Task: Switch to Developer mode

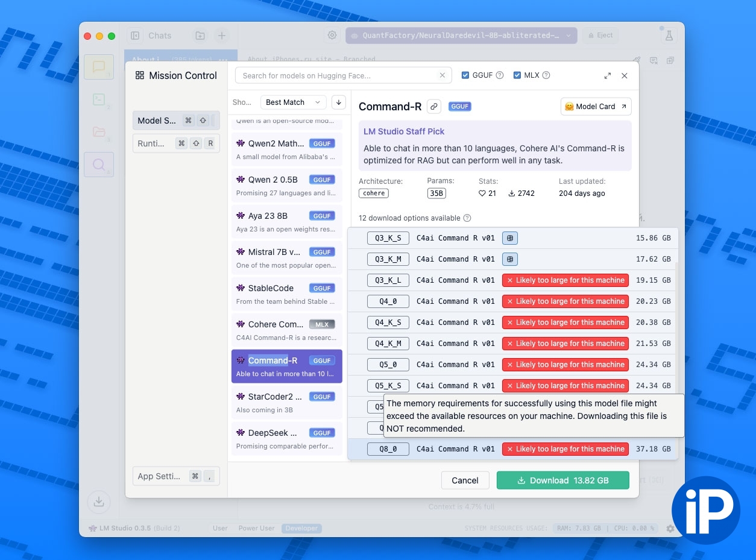Action: tap(301, 529)
